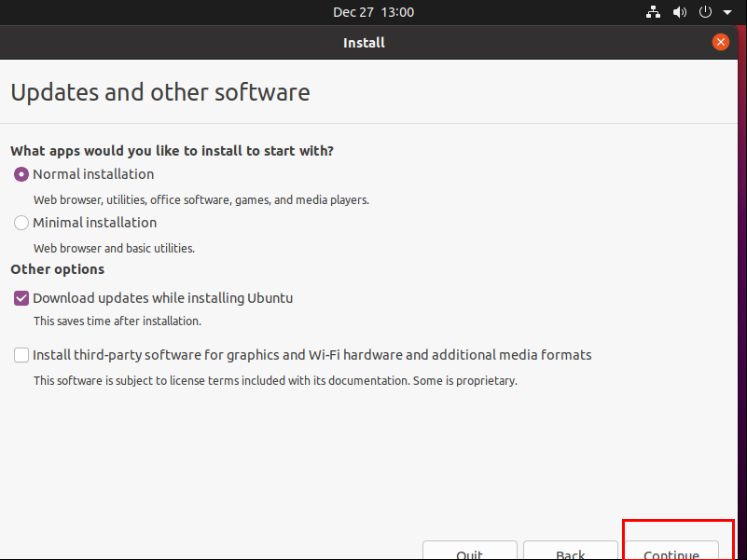Open the volume speaker icon

pyautogui.click(x=679, y=12)
